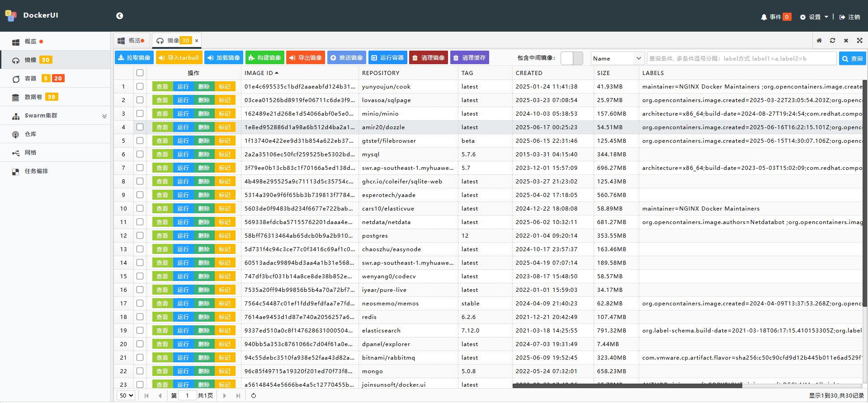Click the 拉取镜像 button
Viewport: 868px width, 403px height.
(134, 58)
